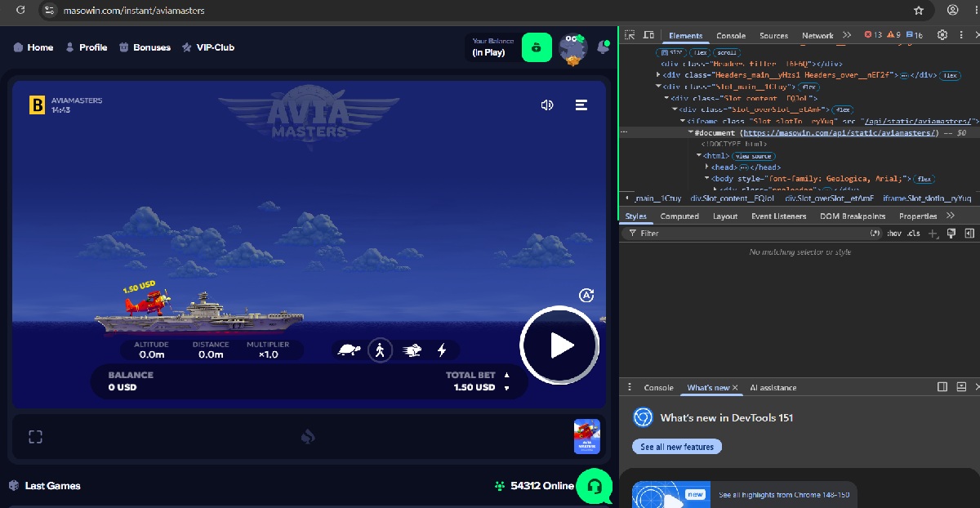980x508 pixels.
Task: Open the aviamasters document URL link
Action: pyautogui.click(x=839, y=132)
